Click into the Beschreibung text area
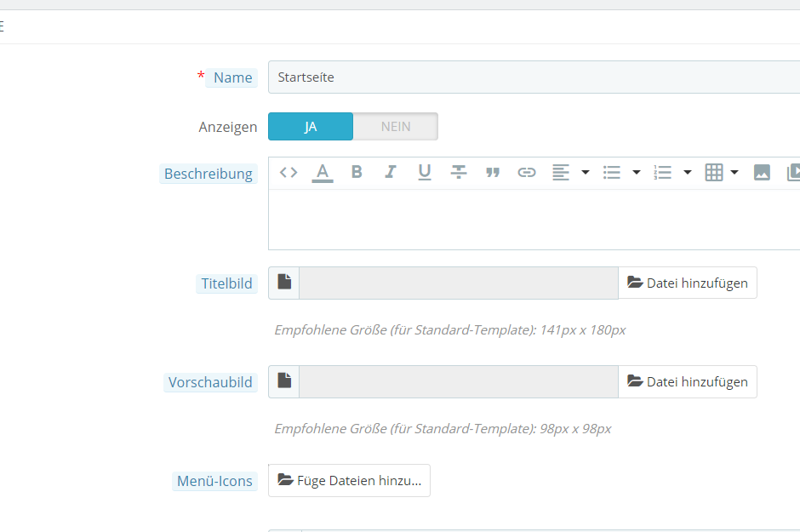800x532 pixels. tap(534, 220)
